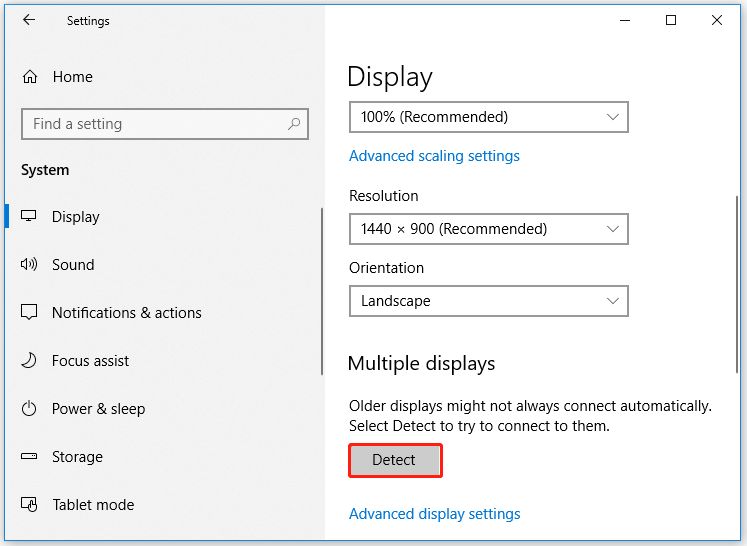Expand the 1440 × 900 resolution dropdown
747x546 pixels.
coord(489,229)
